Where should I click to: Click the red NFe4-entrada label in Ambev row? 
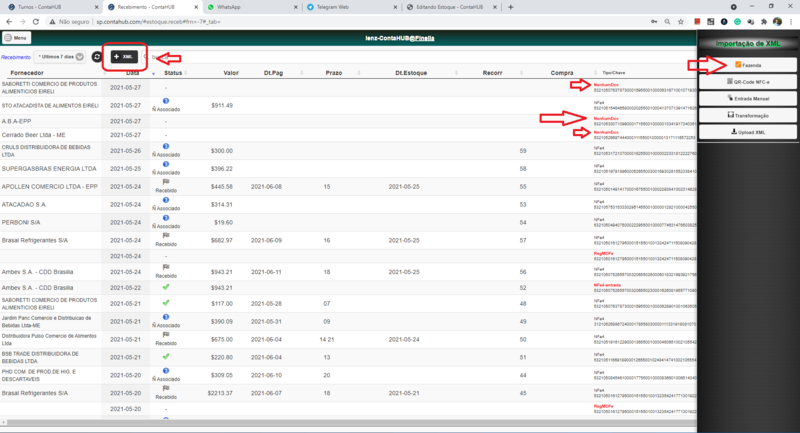pos(607,285)
